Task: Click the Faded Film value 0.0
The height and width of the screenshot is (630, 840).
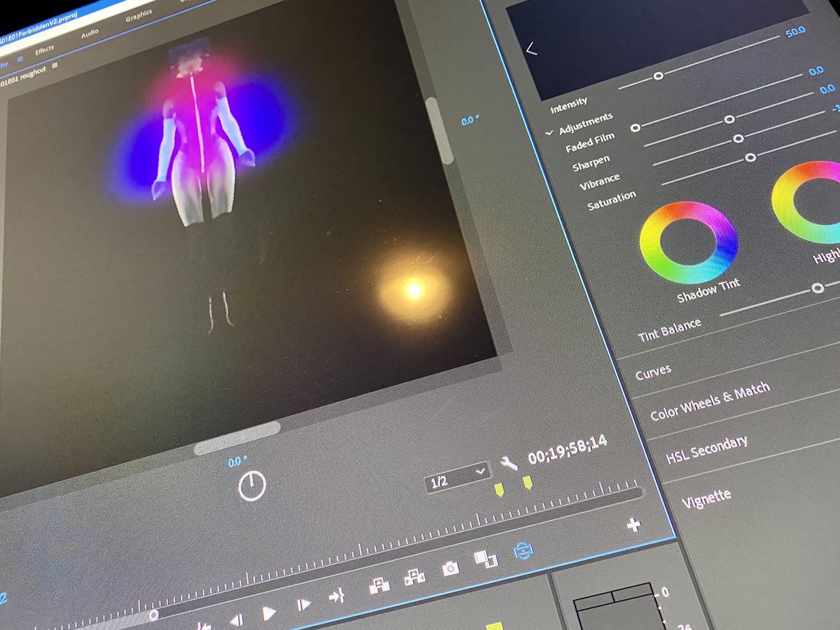Action: point(816,71)
